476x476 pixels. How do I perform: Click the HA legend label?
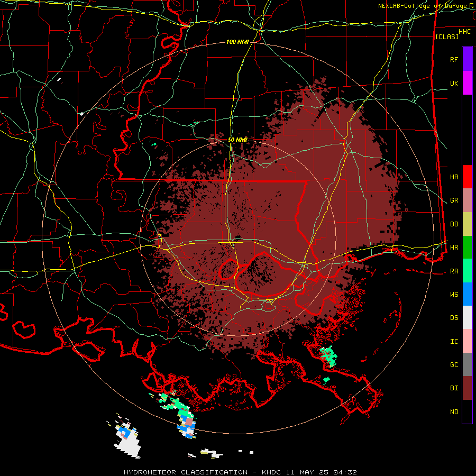454,177
